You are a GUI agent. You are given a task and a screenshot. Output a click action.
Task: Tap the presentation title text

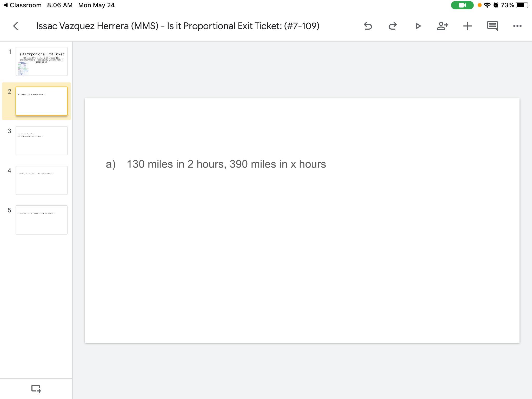[178, 26]
